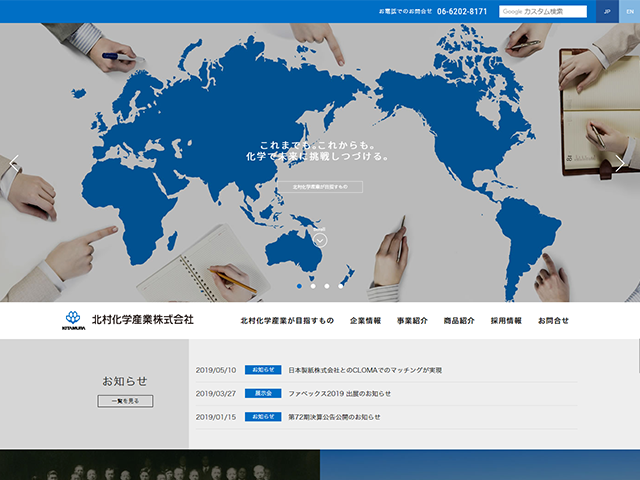Open the 企業情報 menu item
Screen dimensions: 640x480
(x=365, y=321)
